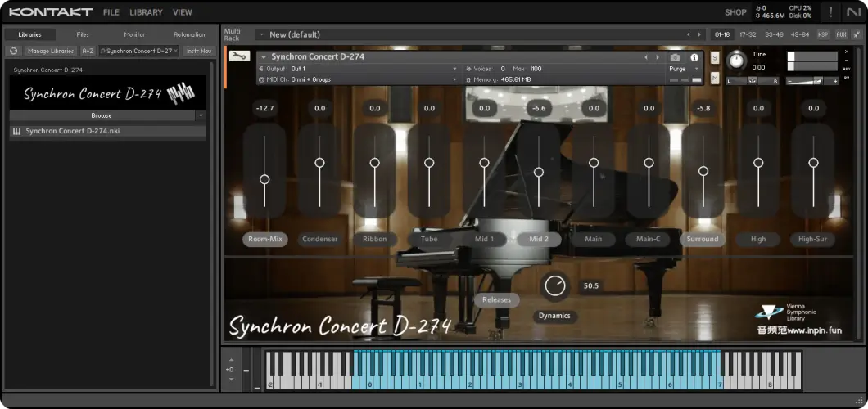Show the AUX sends panel
Viewport: 868px width, 409px height.
(842, 34)
